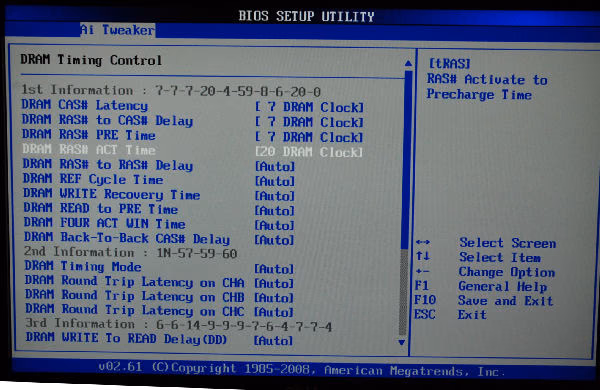
Task: Click the 1st Information timing line
Action: tap(171, 90)
